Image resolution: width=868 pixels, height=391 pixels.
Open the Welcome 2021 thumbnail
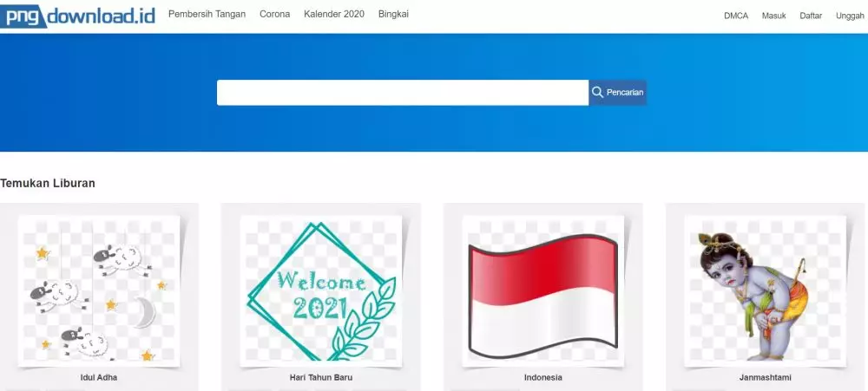(321, 291)
